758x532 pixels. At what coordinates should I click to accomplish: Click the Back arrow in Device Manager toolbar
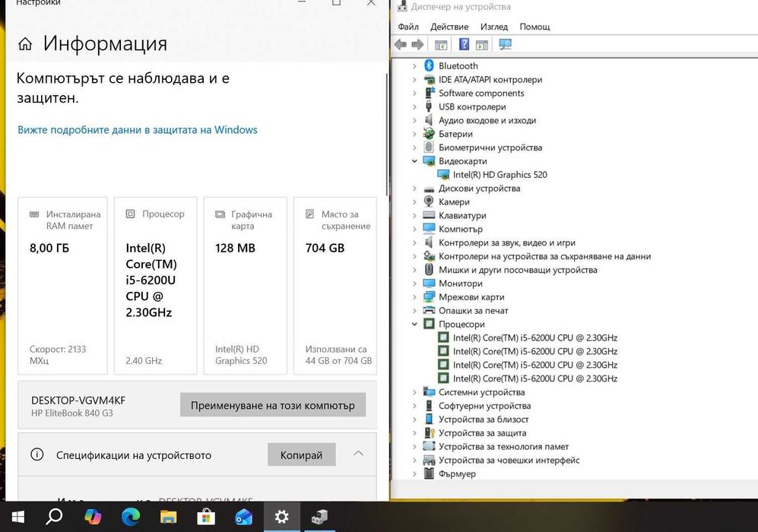point(401,44)
